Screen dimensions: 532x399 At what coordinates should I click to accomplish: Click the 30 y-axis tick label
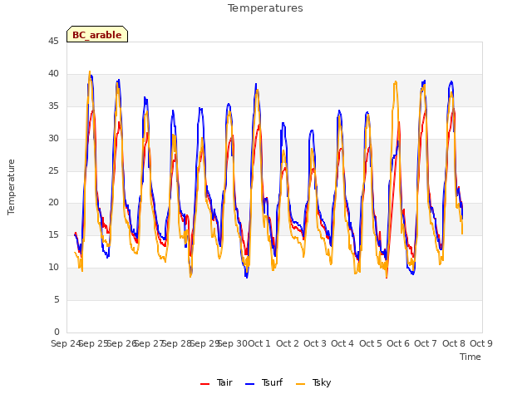pyautogui.click(x=53, y=139)
